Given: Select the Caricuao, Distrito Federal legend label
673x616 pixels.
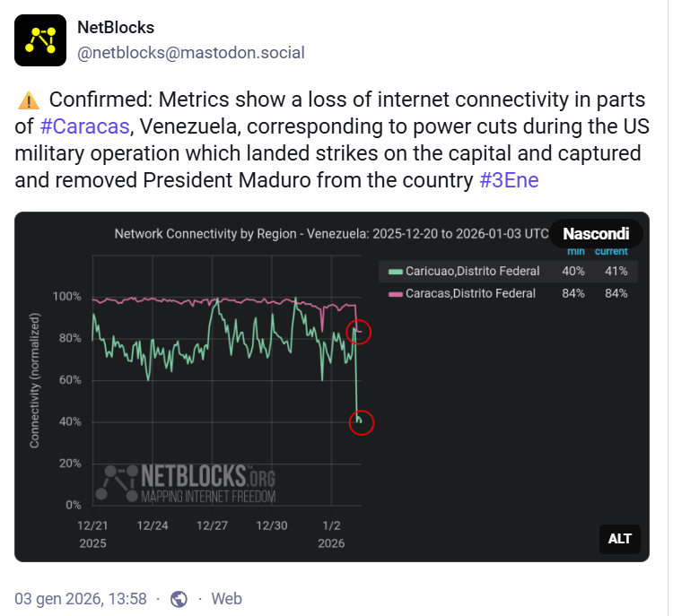Looking at the screenshot, I should click(472, 271).
